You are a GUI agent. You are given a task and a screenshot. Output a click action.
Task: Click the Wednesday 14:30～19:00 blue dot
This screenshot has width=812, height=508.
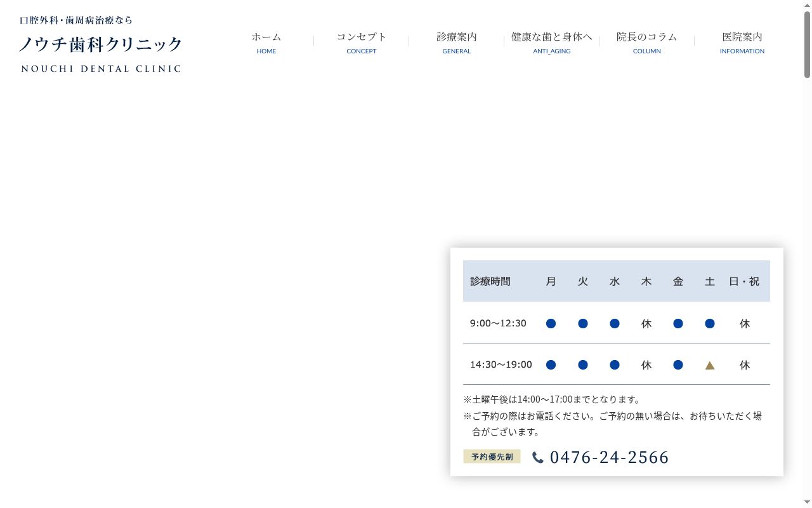click(615, 364)
